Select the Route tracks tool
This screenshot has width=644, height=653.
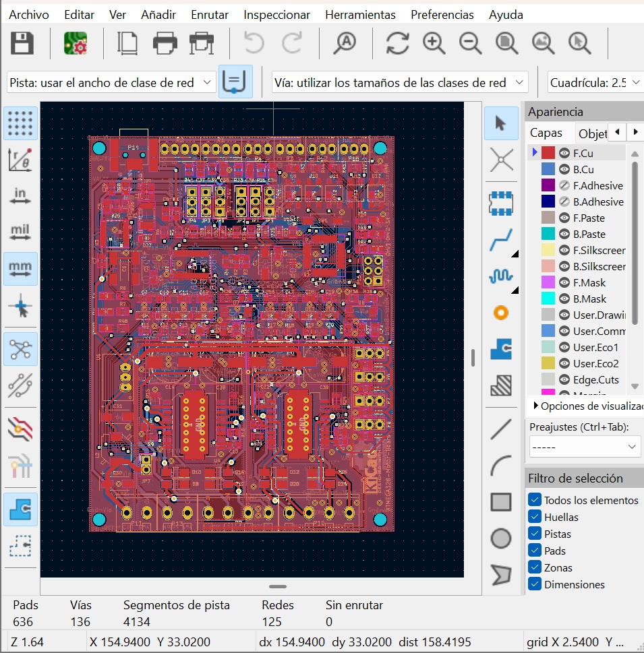point(500,240)
